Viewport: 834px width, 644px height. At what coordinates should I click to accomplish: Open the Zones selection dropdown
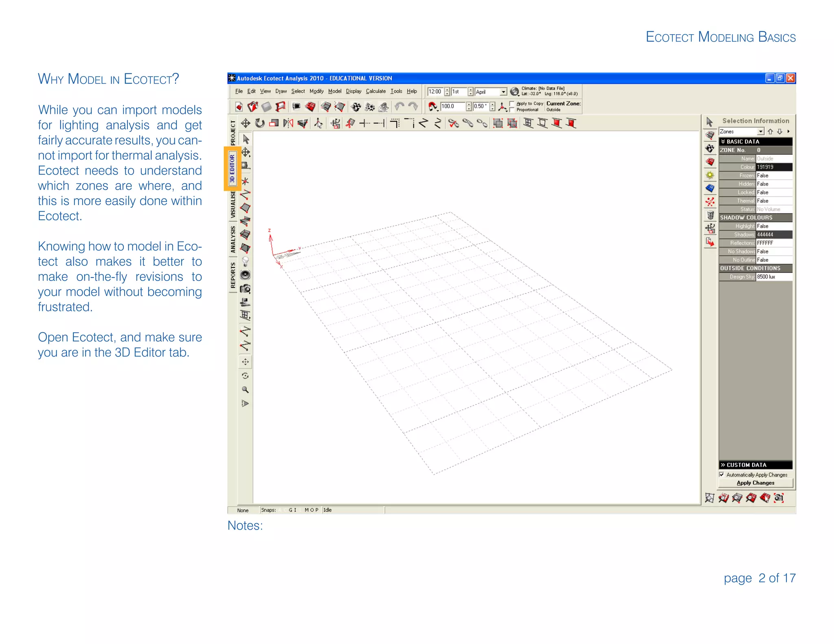coord(760,131)
